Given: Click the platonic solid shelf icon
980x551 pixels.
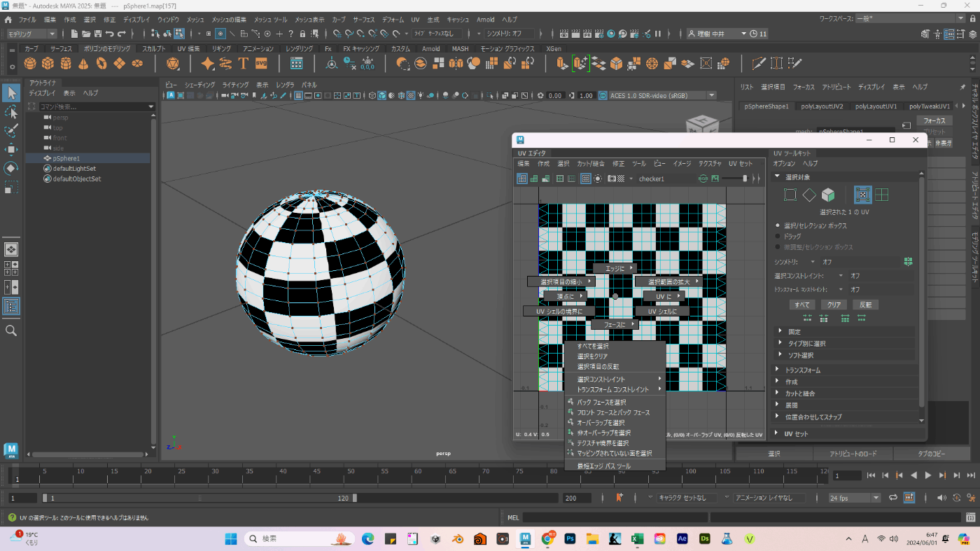Looking at the screenshot, I should point(173,64).
